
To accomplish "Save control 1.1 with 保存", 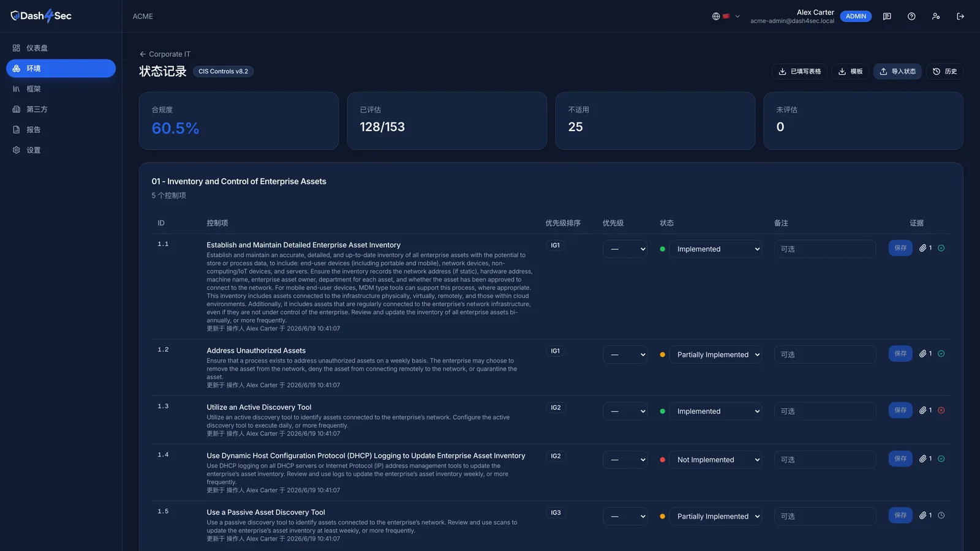I will (900, 248).
